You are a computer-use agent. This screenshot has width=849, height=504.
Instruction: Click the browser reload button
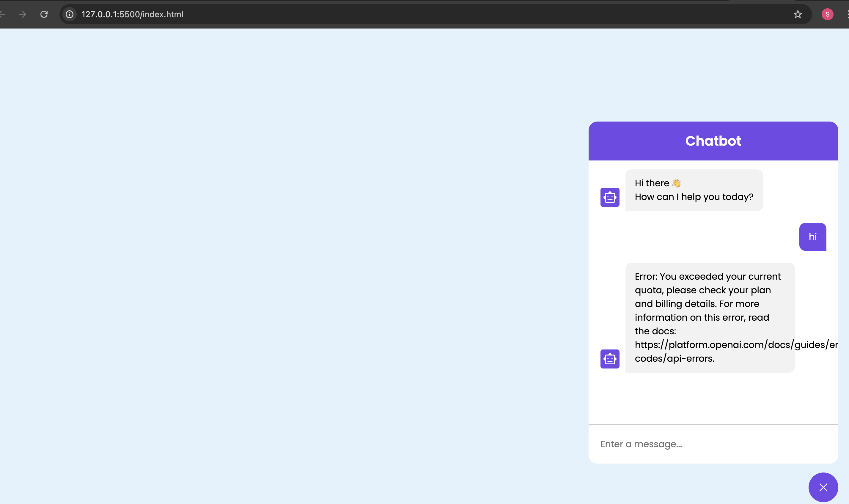pos(44,14)
